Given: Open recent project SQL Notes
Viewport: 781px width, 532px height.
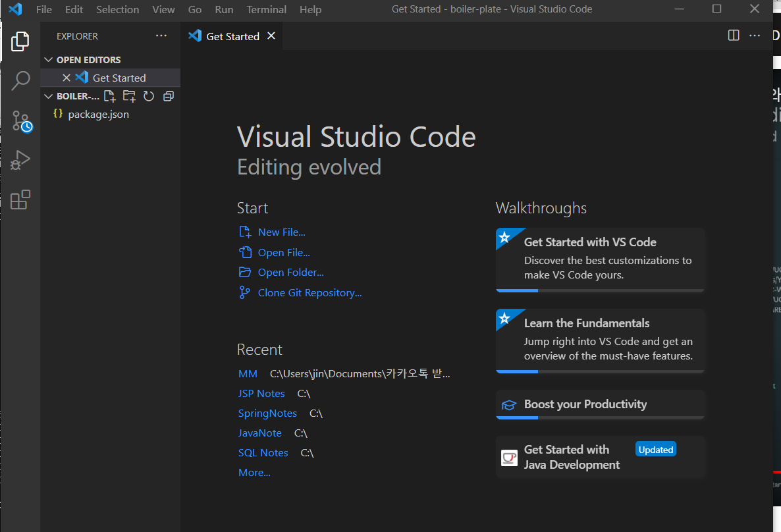Looking at the screenshot, I should (x=263, y=453).
